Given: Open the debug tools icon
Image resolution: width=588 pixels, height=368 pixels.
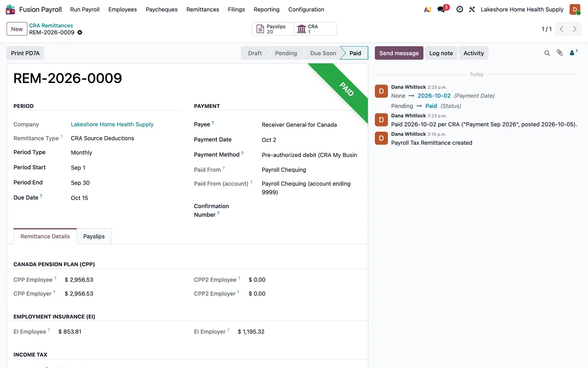Looking at the screenshot, I should click(x=472, y=9).
